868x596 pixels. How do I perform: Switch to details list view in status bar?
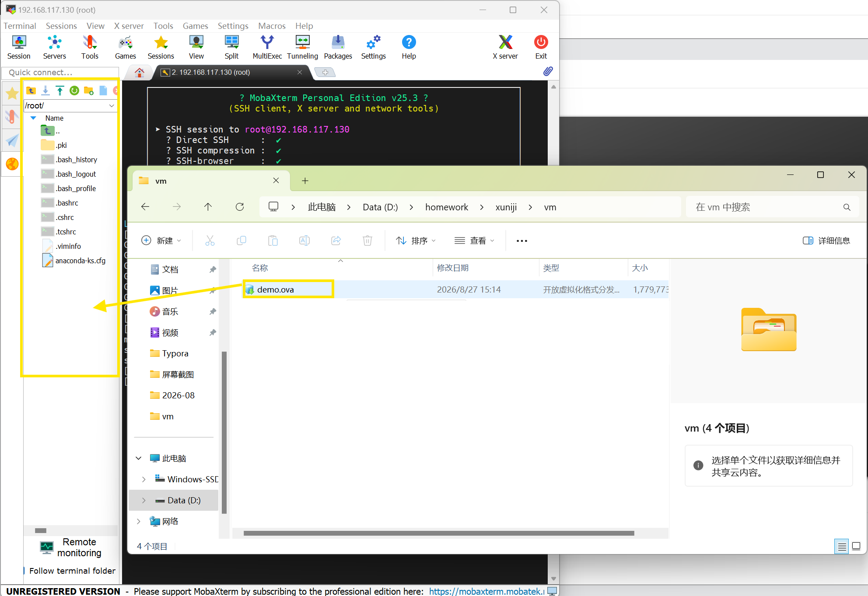tap(842, 546)
